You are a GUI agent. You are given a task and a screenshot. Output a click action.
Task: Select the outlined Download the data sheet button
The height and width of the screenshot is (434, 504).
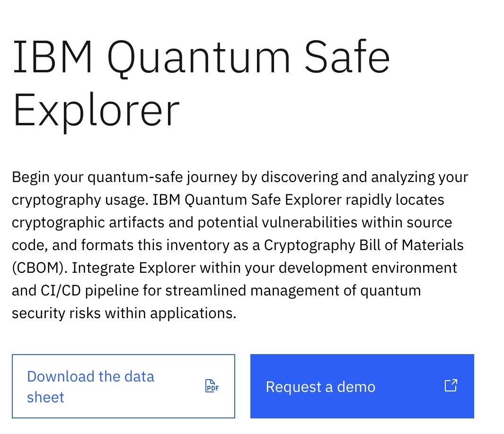123,386
